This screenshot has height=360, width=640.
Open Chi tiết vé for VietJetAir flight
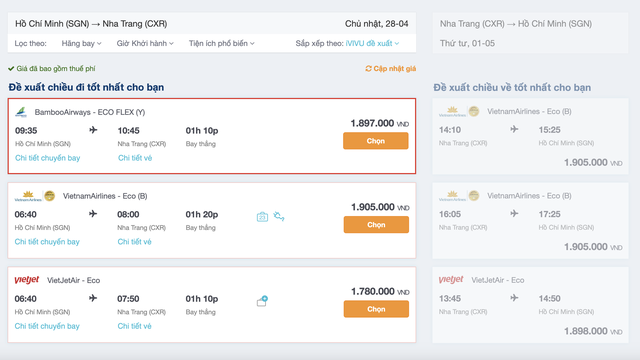tap(134, 326)
